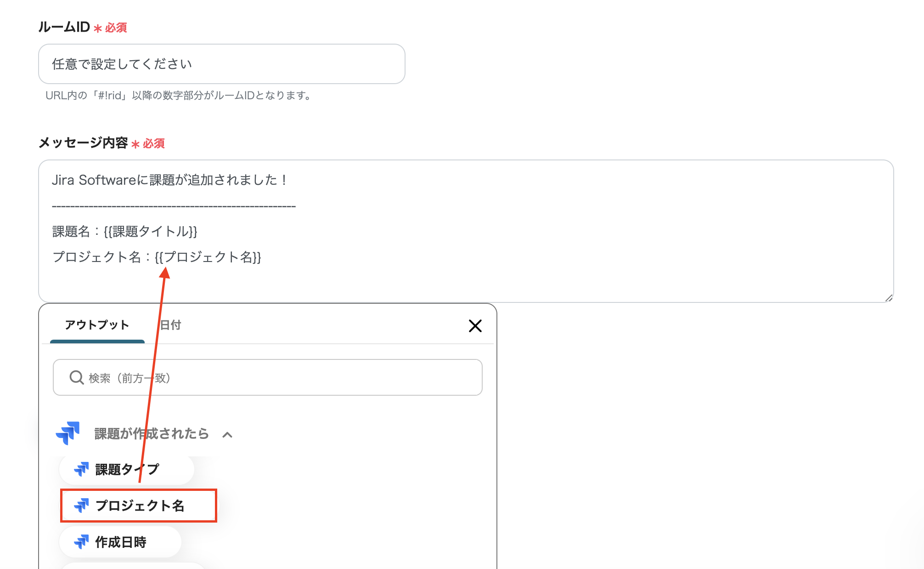Collapse the 課題が作成されたら section
This screenshot has height=569, width=924.
coord(227,435)
